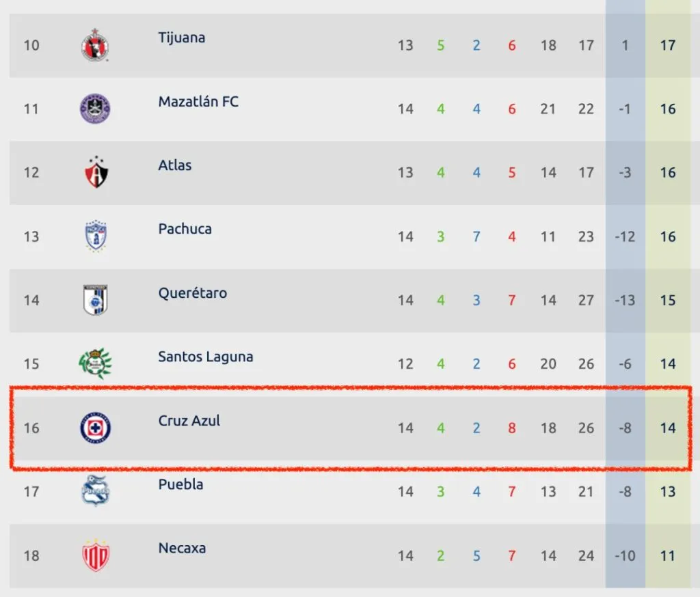Select the Pachuca team name
This screenshot has height=597, width=700.
(x=185, y=229)
